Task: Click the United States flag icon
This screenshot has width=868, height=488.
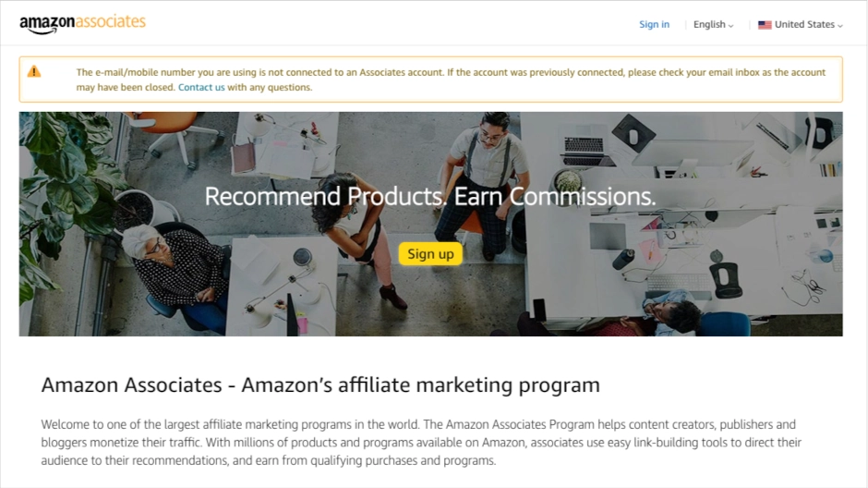Action: pyautogui.click(x=765, y=25)
